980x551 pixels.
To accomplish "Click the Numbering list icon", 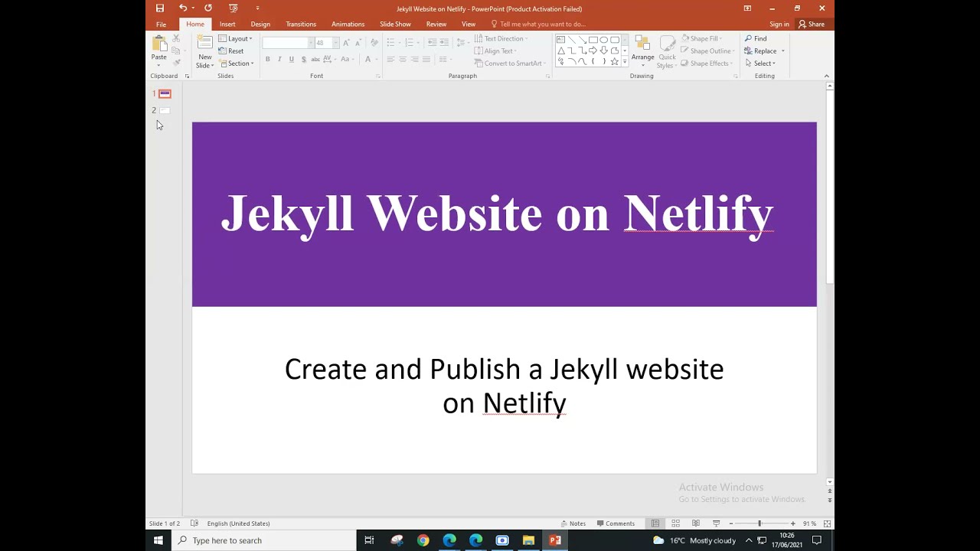I will (411, 43).
